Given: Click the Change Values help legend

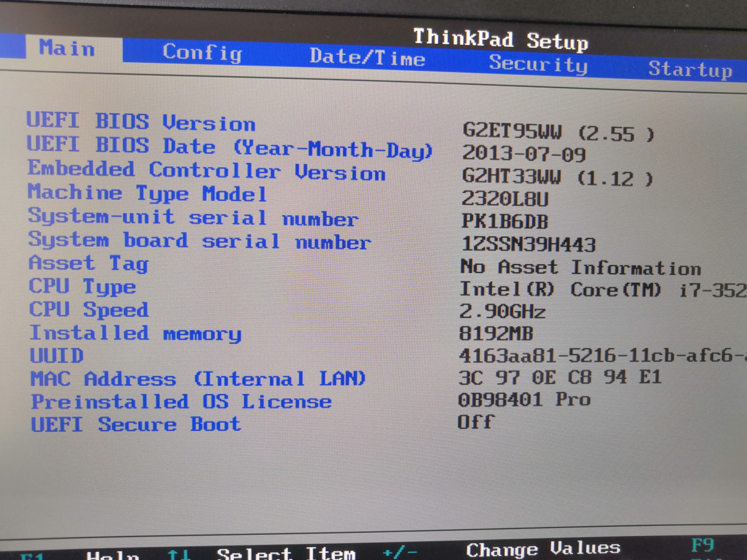Looking at the screenshot, I should click(543, 549).
